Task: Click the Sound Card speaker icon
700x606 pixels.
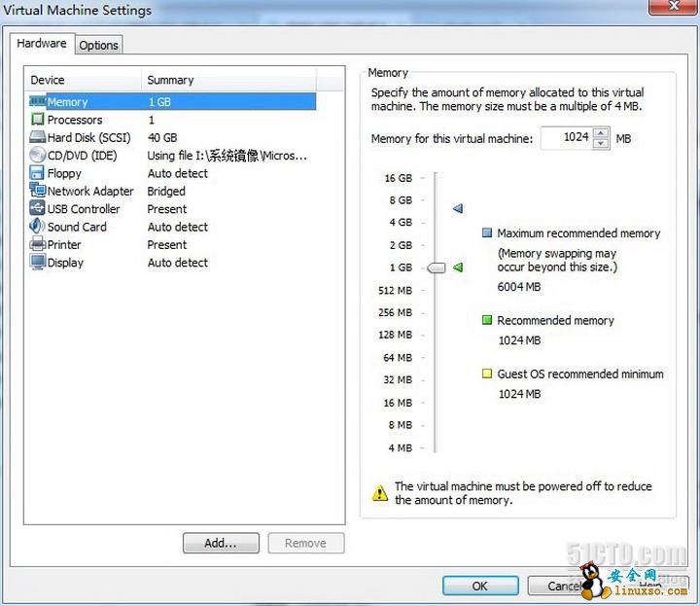Action: tap(38, 227)
